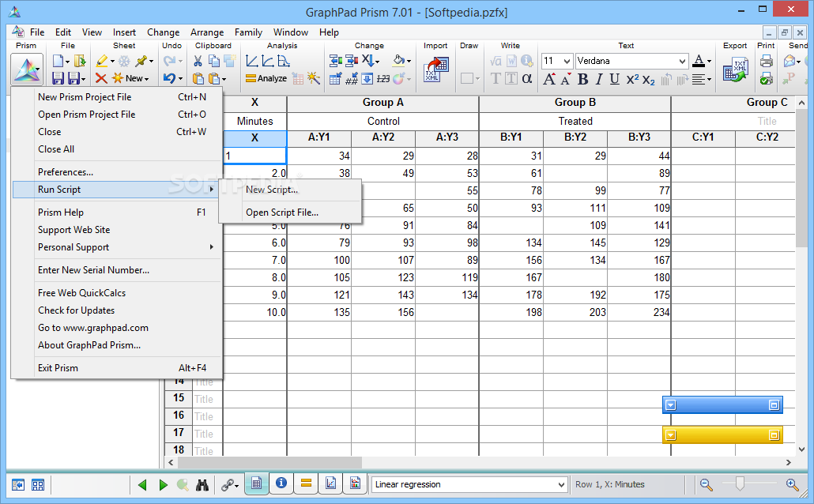Screen dimensions: 814x504
Task: Click the zoom out magnifier icon
Action: click(706, 485)
